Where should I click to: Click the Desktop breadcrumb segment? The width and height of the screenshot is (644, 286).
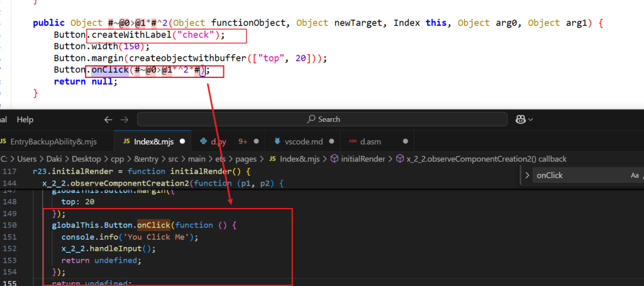click(86, 159)
